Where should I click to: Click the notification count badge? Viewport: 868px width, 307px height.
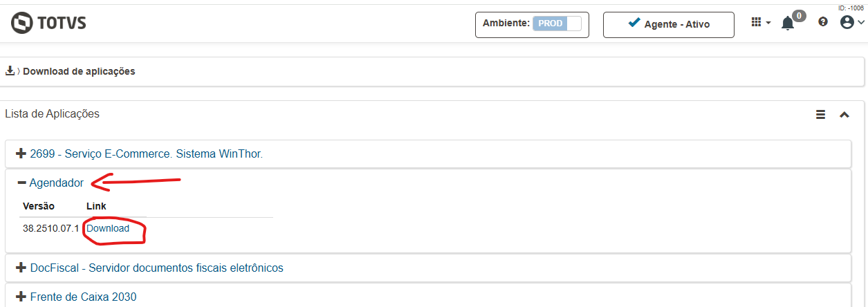(799, 15)
